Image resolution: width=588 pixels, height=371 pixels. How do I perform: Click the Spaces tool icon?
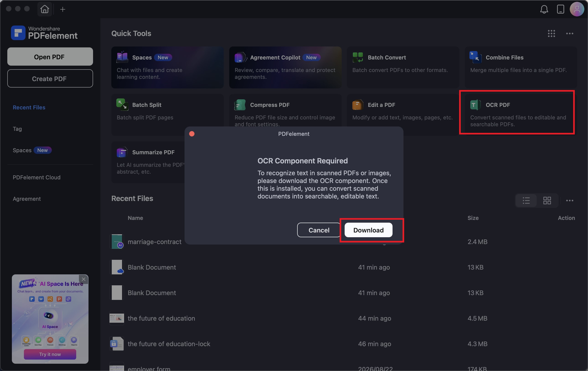[x=122, y=57]
